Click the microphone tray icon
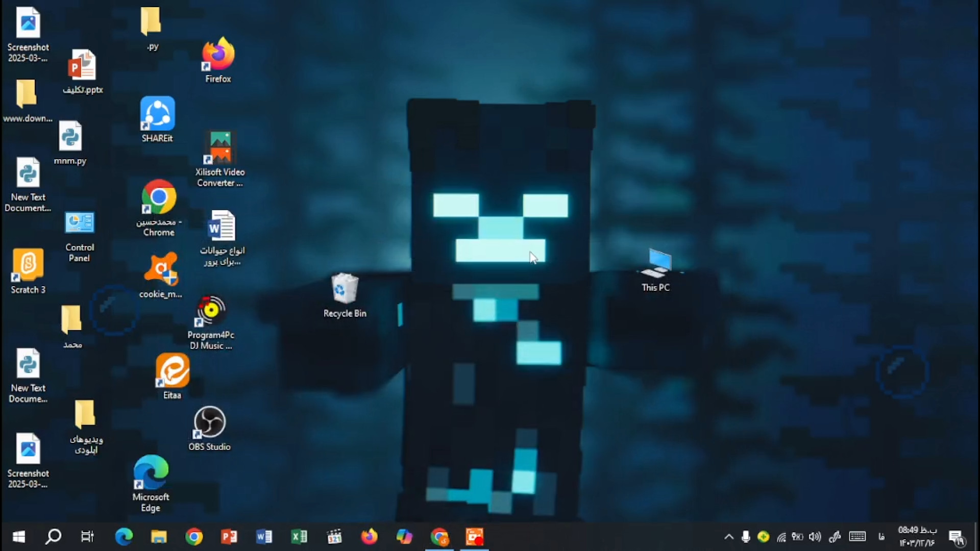The image size is (980, 551). coord(746,537)
